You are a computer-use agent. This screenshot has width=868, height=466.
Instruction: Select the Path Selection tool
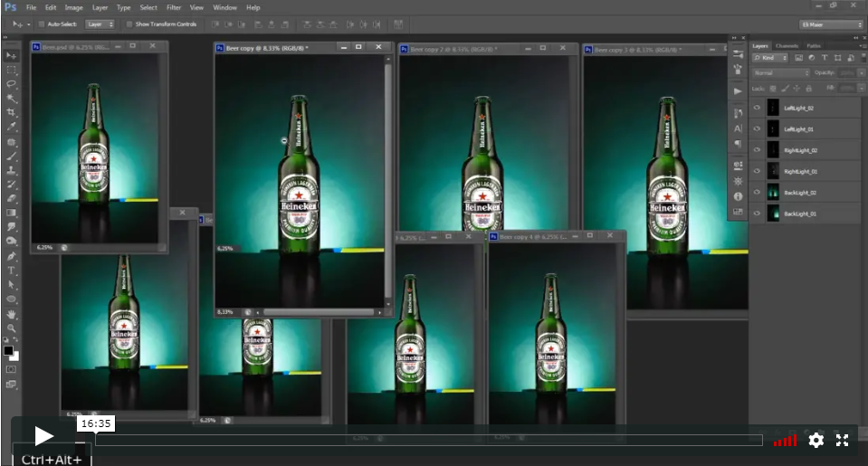(x=11, y=284)
